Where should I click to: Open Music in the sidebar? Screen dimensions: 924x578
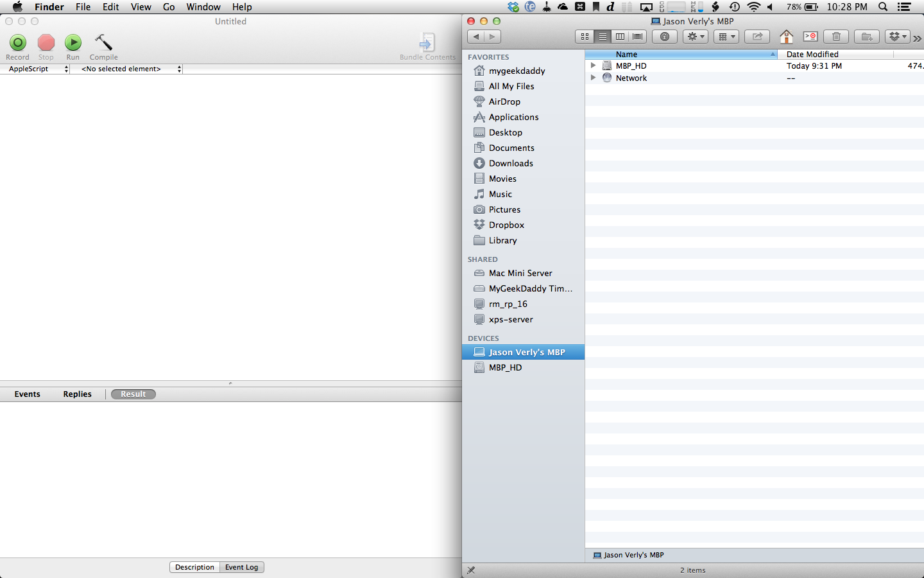click(523, 194)
